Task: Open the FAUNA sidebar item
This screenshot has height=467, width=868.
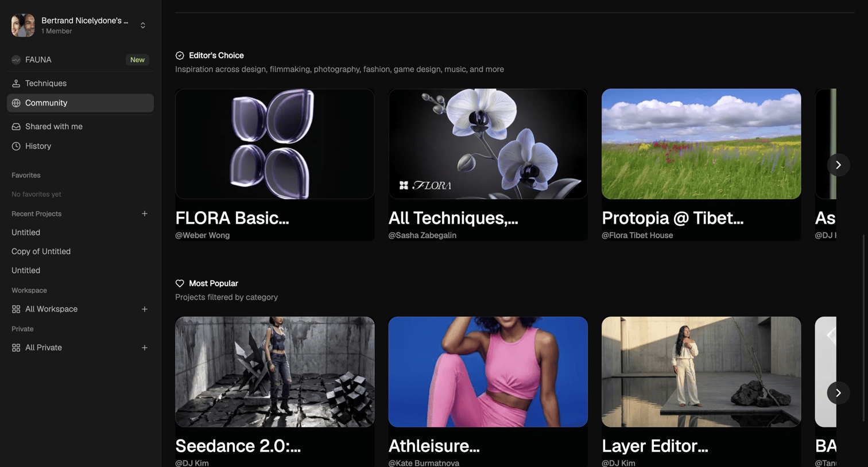Action: coord(80,60)
